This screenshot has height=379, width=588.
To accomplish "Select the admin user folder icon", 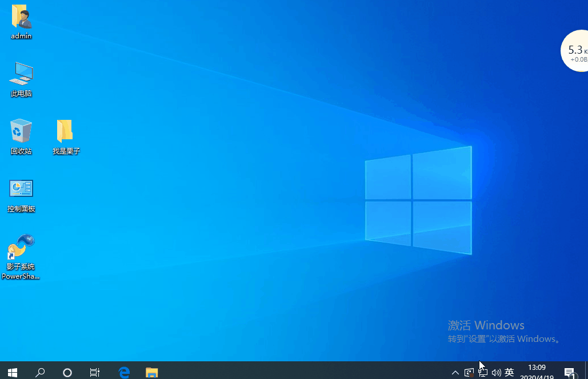I will pyautogui.click(x=21, y=22).
